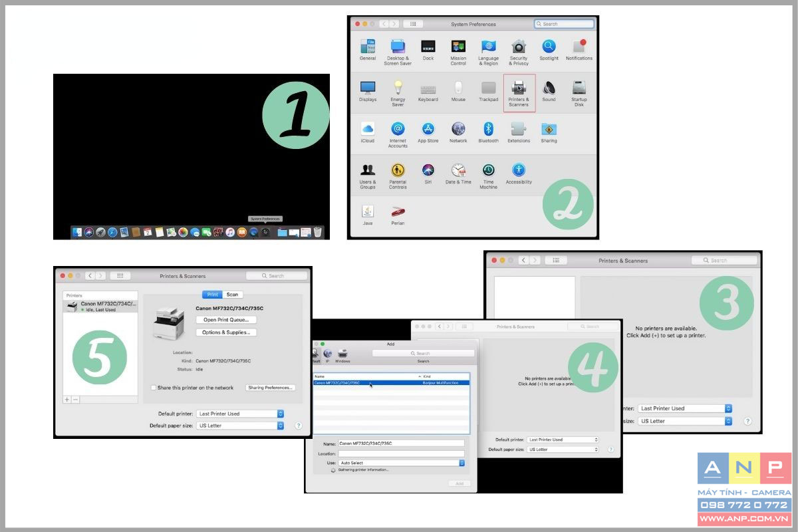Open Time Machine preferences
The width and height of the screenshot is (798, 532).
pos(488,176)
